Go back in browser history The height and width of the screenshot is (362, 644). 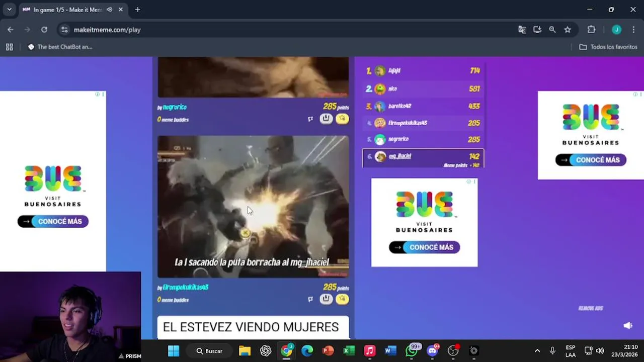(11, 30)
